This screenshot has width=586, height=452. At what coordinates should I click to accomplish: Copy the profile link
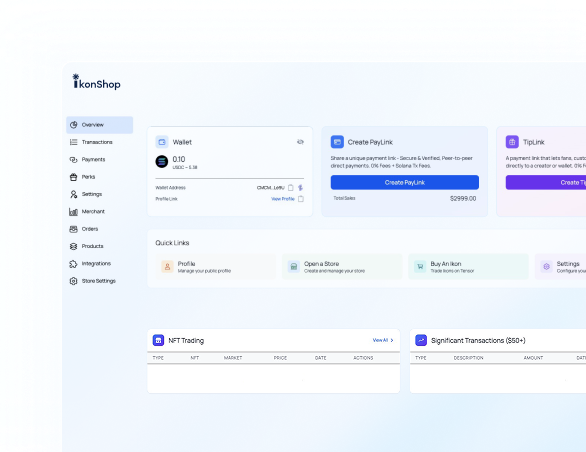(x=300, y=199)
